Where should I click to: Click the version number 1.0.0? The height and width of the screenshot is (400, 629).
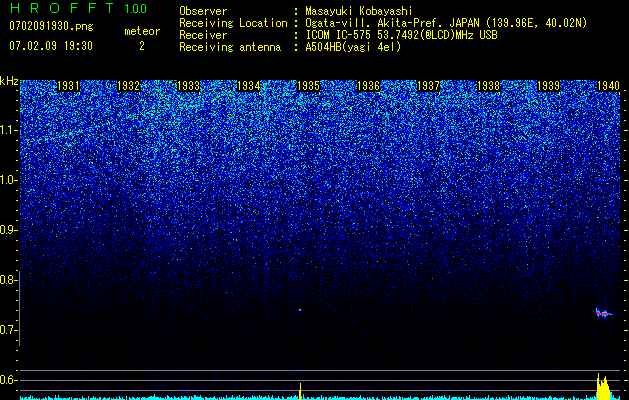pos(136,8)
